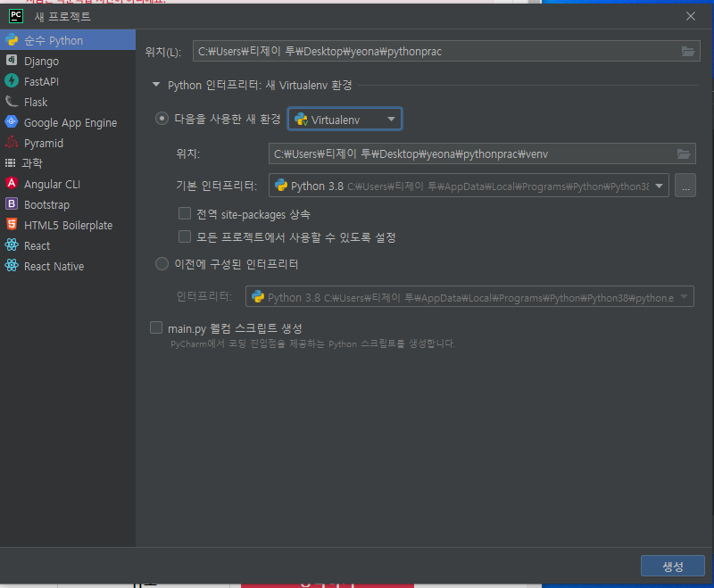Select 이전에 구성된 인터프리터 radio button

pos(162,264)
